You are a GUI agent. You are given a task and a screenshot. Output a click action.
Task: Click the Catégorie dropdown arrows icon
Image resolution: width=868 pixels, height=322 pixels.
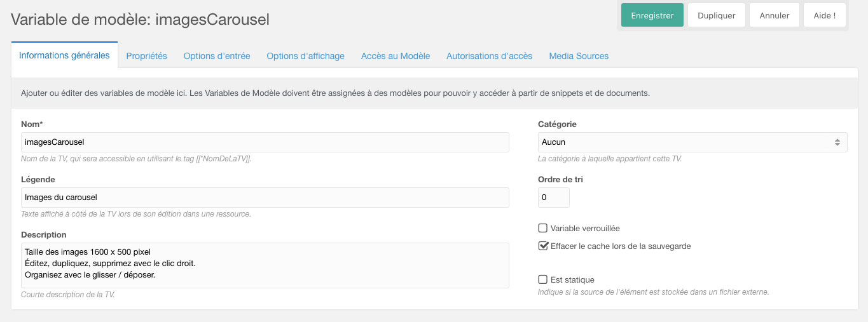click(837, 142)
